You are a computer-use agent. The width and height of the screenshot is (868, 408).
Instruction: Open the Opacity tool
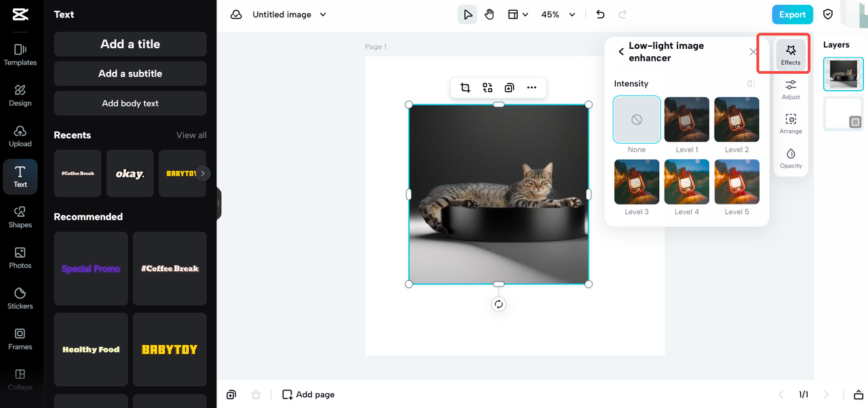(x=791, y=159)
